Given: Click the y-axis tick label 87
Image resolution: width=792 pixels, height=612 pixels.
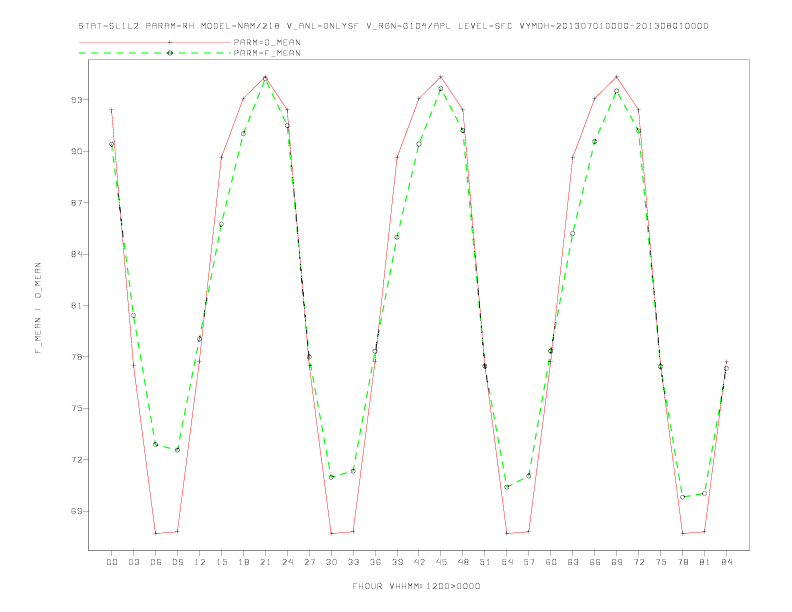Looking at the screenshot, I should 76,202.
